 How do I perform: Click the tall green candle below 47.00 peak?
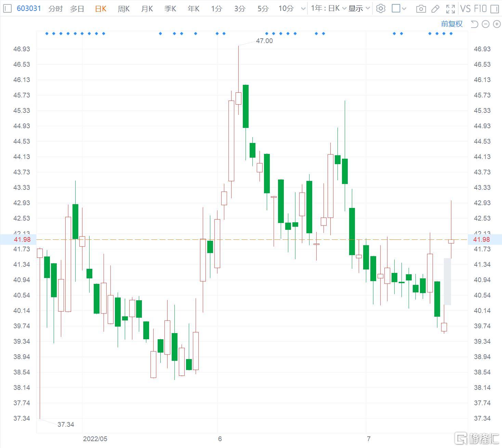point(246,106)
